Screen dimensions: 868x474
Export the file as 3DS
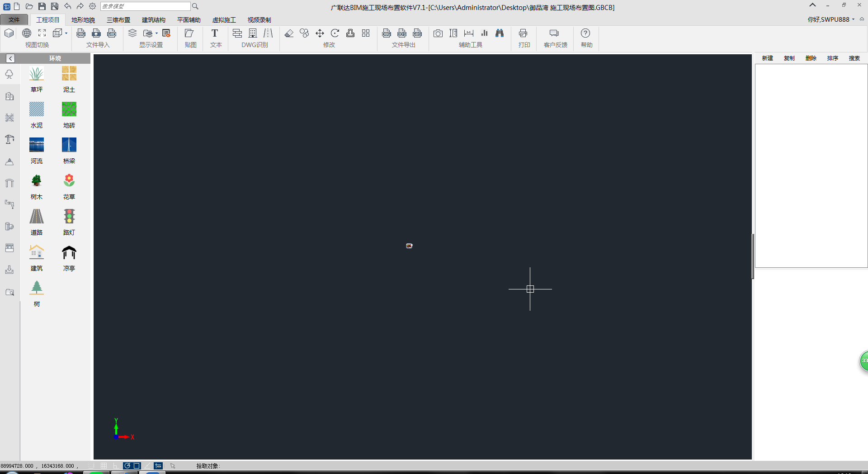coord(402,33)
